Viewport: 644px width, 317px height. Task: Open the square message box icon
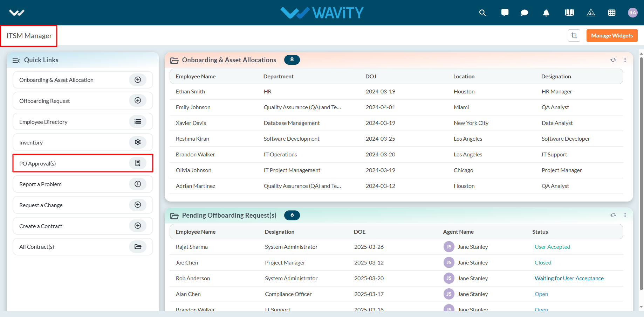tap(505, 13)
